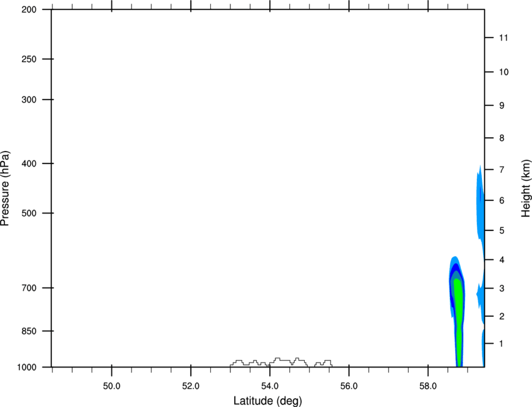532x407 pixels.
Task: Click the 7 km height label
Action: coord(502,170)
